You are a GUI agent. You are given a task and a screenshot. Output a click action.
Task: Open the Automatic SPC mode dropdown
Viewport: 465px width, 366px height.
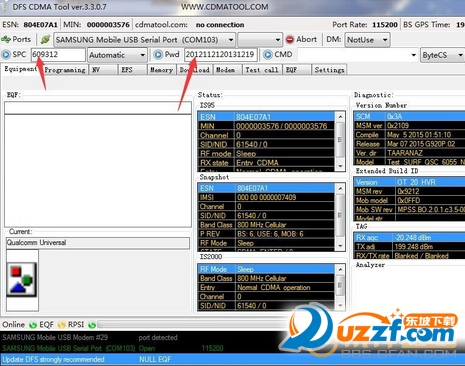click(x=142, y=55)
